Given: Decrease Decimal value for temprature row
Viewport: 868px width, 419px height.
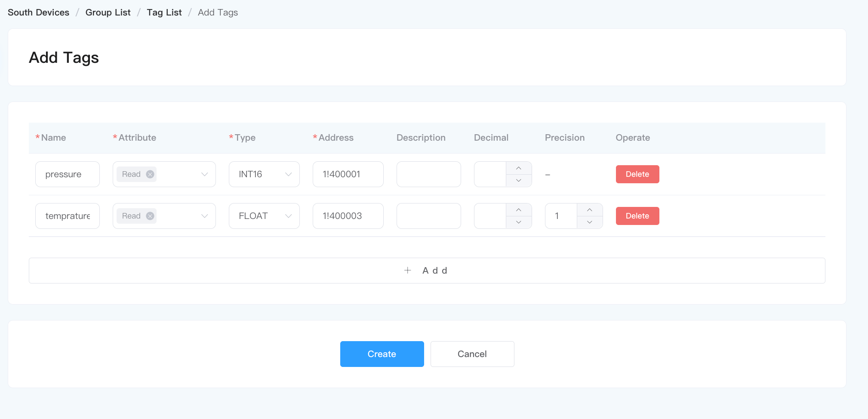Looking at the screenshot, I should pos(518,222).
